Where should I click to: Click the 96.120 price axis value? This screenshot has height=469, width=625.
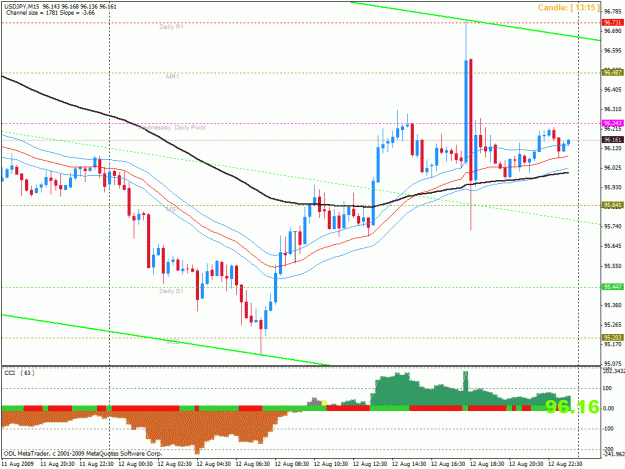pyautogui.click(x=613, y=148)
